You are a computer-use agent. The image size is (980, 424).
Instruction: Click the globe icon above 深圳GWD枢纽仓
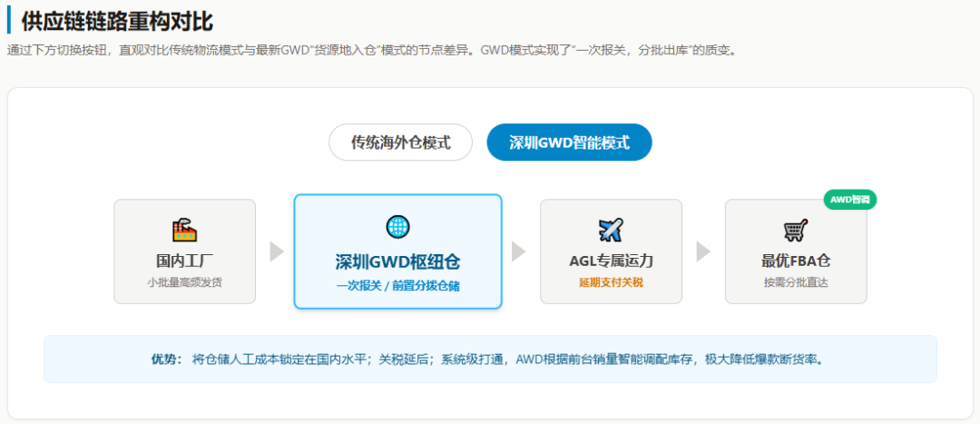coord(397,226)
